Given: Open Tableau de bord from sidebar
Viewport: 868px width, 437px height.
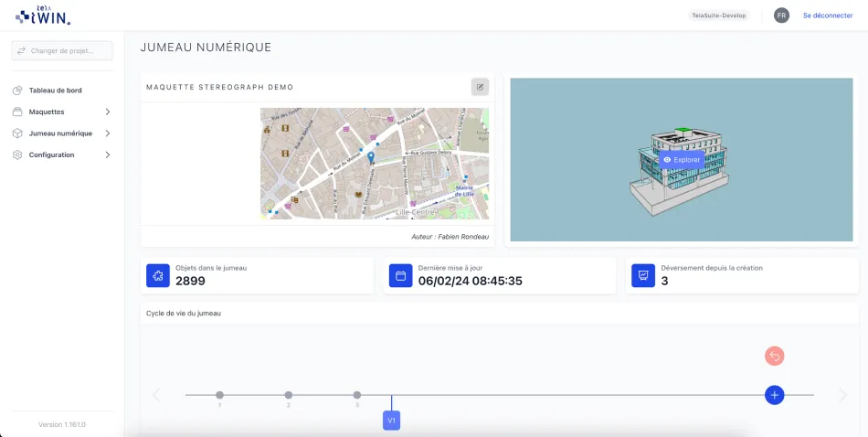Looking at the screenshot, I should [x=55, y=91].
